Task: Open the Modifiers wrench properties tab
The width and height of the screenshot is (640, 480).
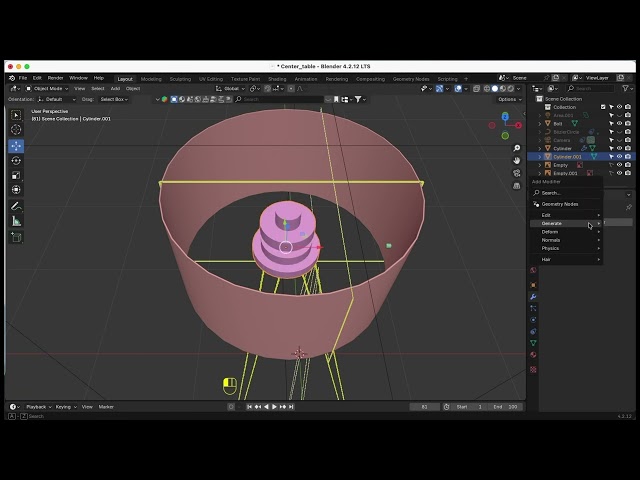Action: [x=533, y=297]
